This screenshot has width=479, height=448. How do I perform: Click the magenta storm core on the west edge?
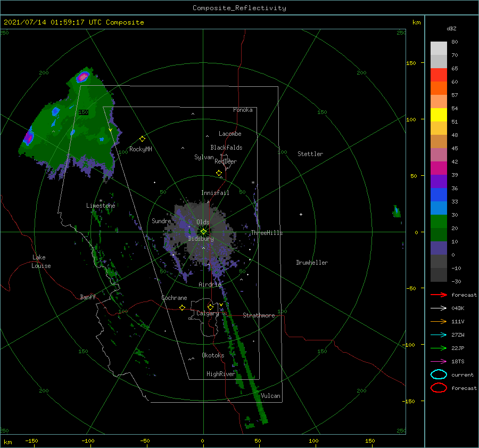click(x=28, y=137)
